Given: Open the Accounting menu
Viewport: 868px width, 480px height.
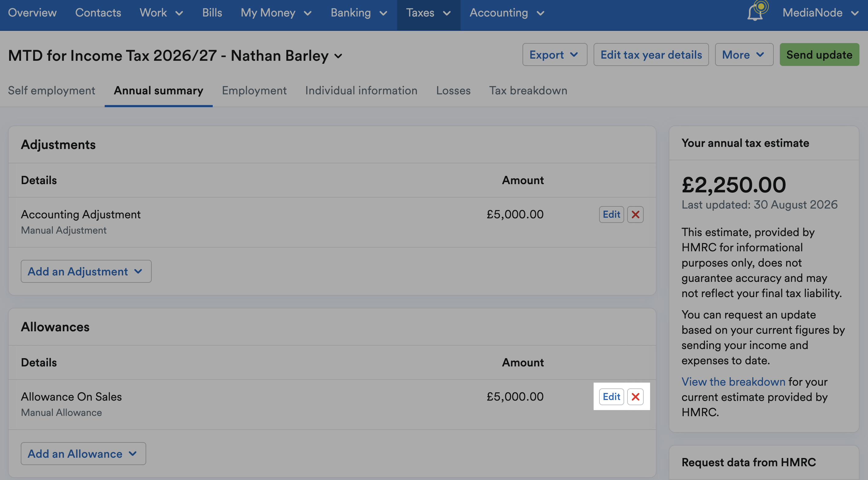Looking at the screenshot, I should pyautogui.click(x=507, y=13).
